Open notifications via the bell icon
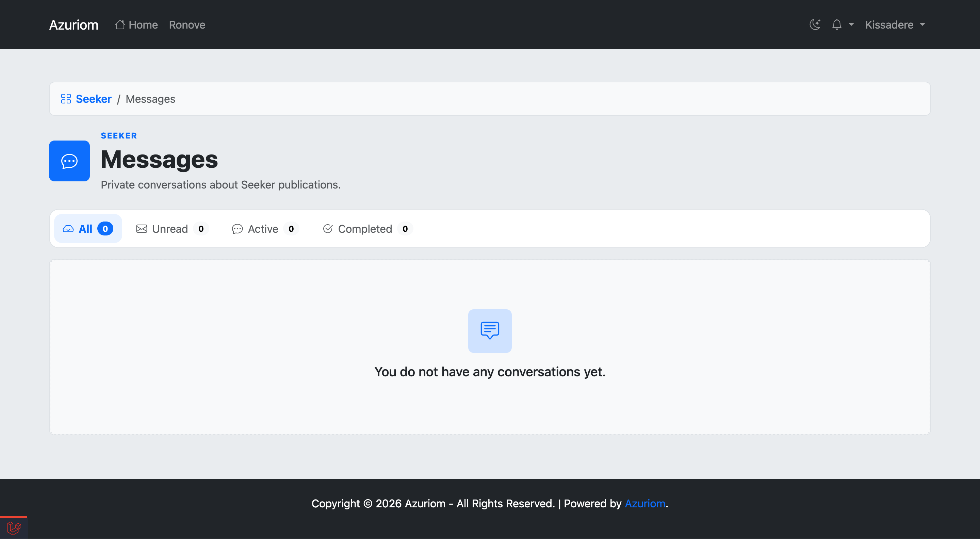Viewport: 980px width, 539px height. click(837, 25)
